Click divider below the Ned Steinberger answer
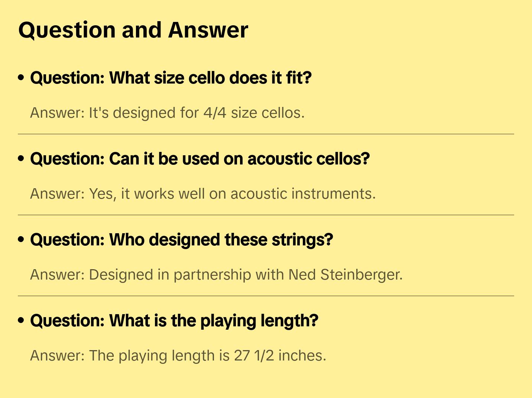 (x=266, y=296)
